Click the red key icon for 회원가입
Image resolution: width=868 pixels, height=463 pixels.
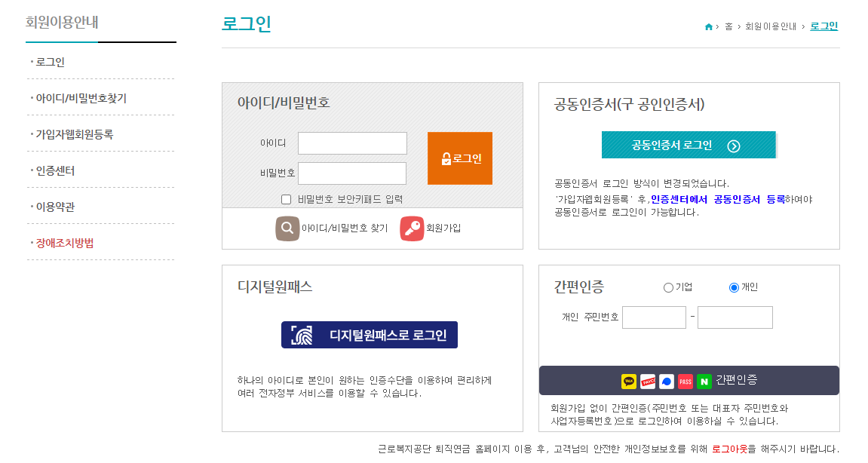tap(411, 226)
